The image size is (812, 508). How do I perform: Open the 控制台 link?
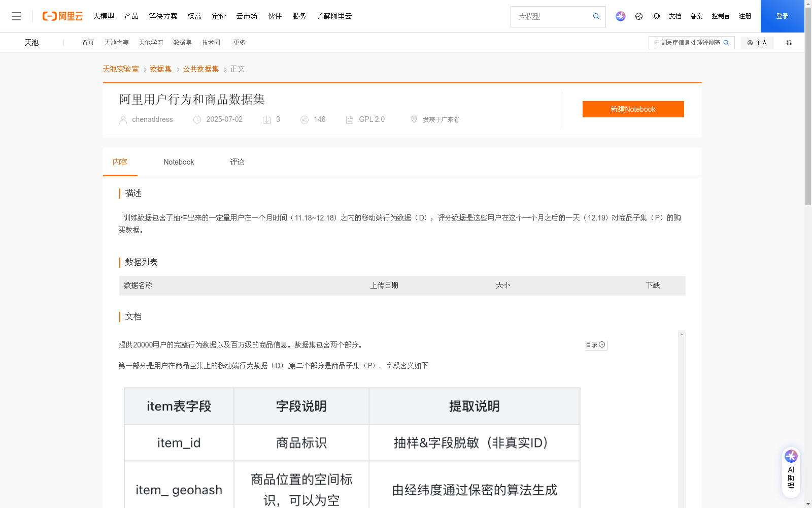click(721, 16)
